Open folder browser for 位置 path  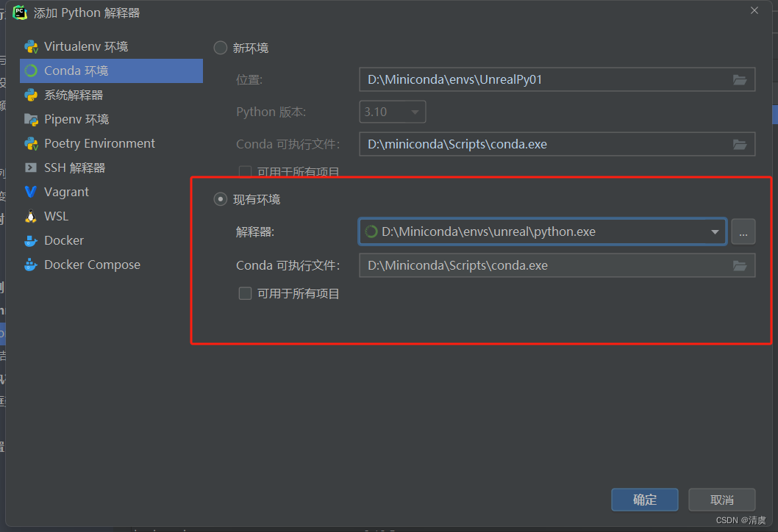tap(740, 79)
